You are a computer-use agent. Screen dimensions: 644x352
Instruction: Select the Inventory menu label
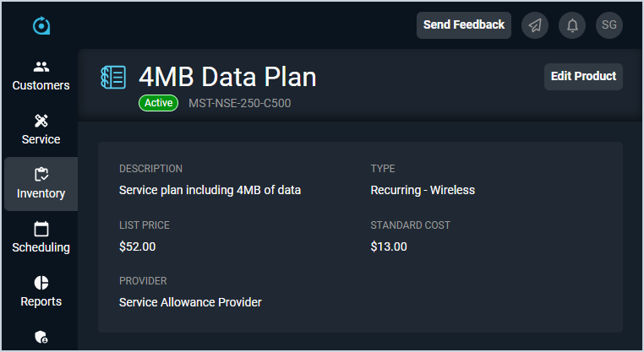tap(41, 193)
